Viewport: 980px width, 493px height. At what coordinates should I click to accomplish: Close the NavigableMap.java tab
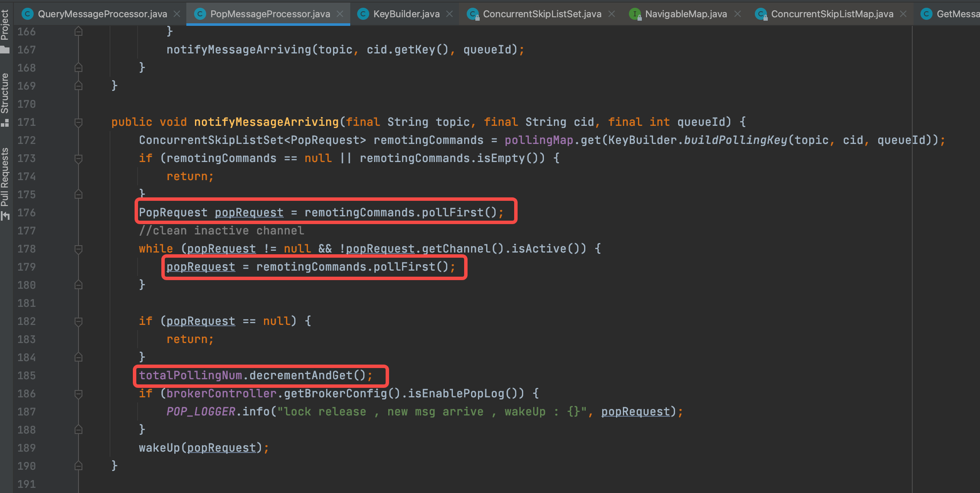(737, 14)
